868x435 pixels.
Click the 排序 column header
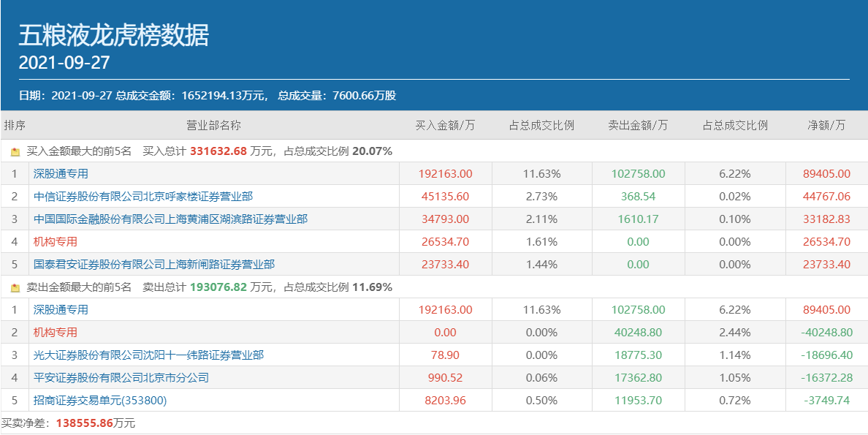[x=15, y=125]
